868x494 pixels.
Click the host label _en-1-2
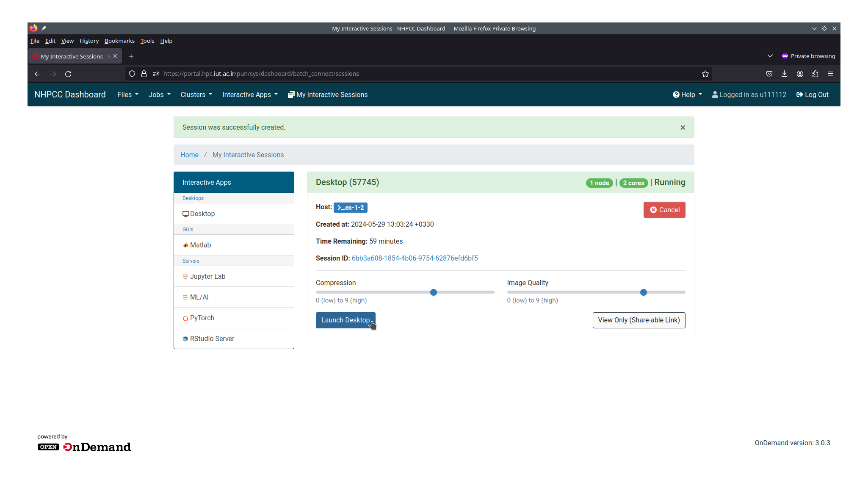(350, 207)
